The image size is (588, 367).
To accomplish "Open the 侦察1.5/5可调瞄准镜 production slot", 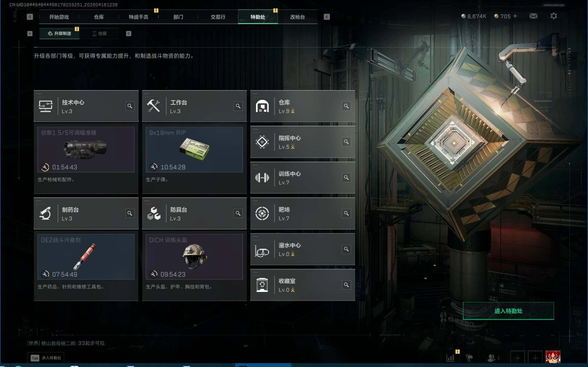I will 86,149.
